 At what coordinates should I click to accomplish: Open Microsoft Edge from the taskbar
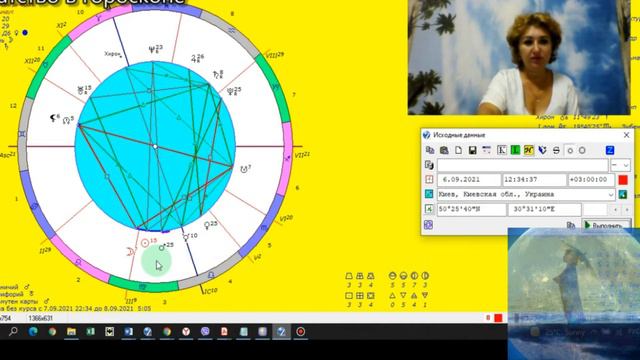click(x=33, y=331)
